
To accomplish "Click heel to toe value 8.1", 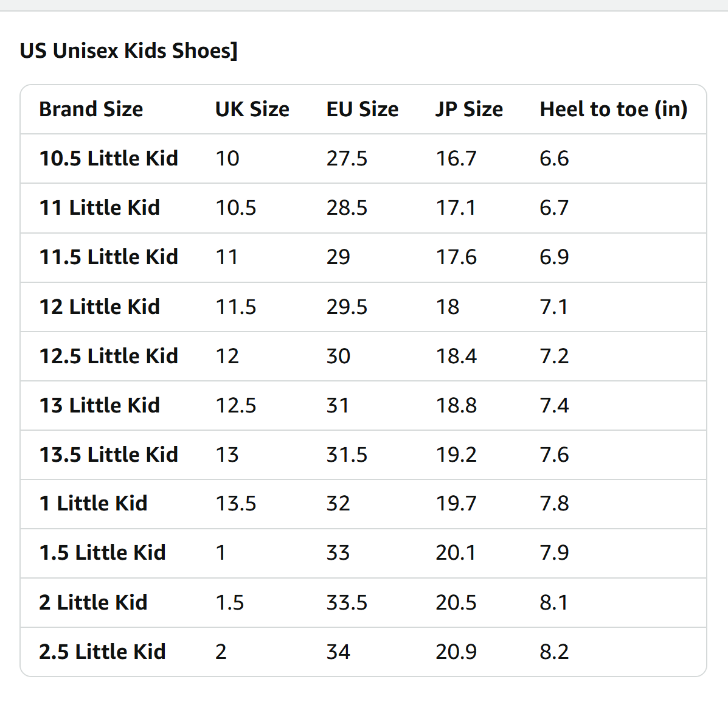I will pos(553,602).
